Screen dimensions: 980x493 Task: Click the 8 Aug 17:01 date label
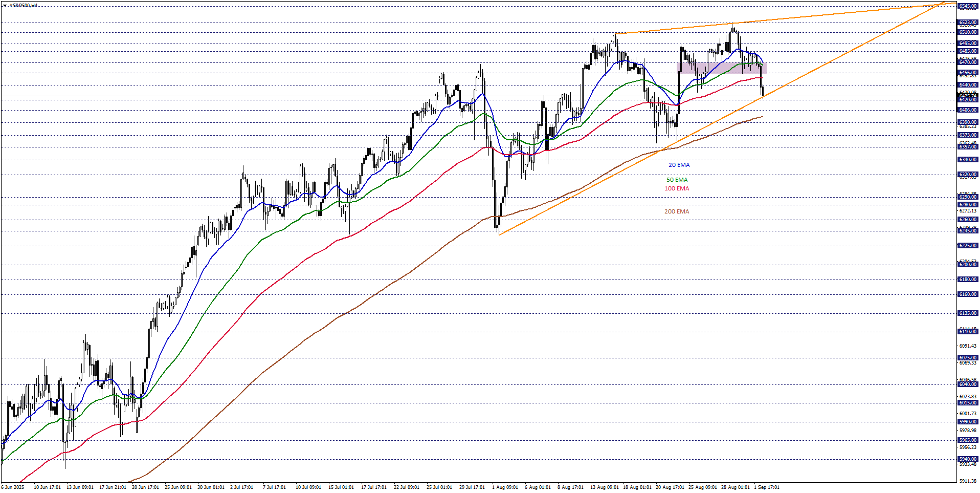pos(570,487)
